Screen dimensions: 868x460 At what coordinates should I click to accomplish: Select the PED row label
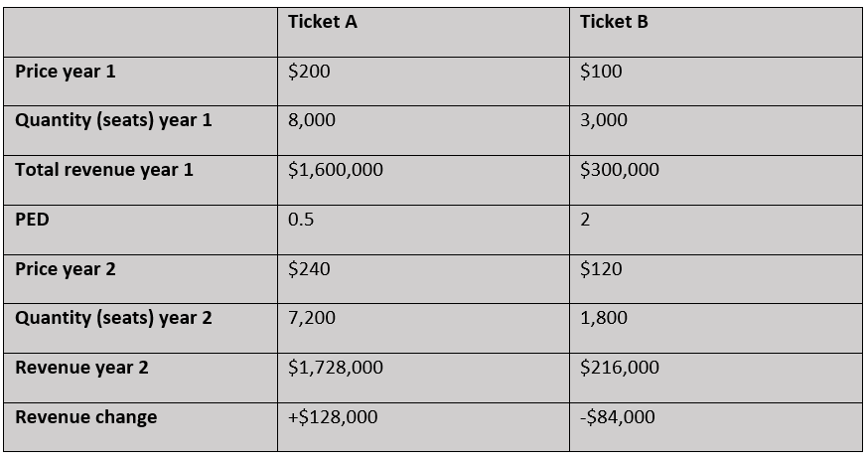(x=32, y=220)
